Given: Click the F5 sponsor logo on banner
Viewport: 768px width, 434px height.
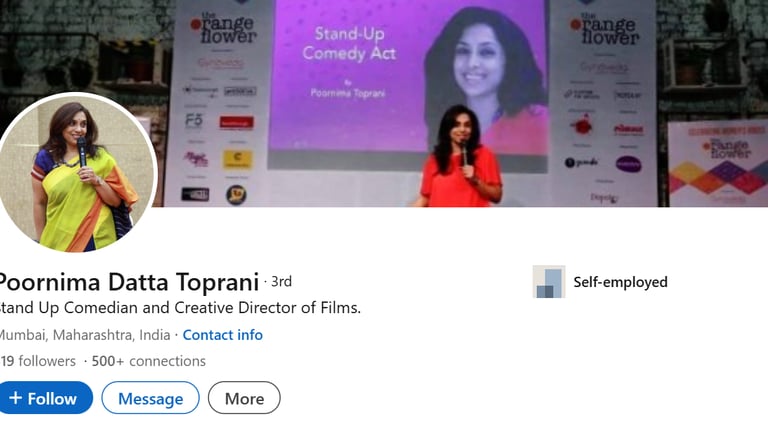Looking at the screenshot, I should click(x=194, y=121).
